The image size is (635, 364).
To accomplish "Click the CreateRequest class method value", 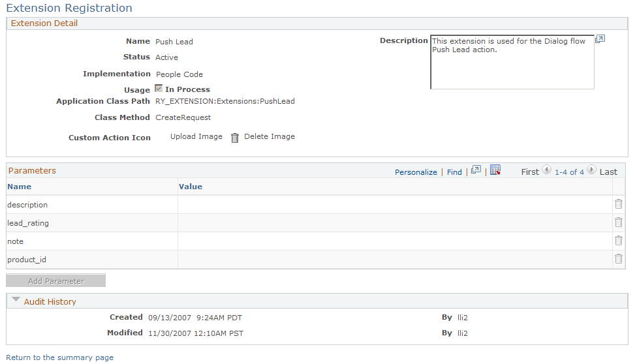I will [x=183, y=117].
